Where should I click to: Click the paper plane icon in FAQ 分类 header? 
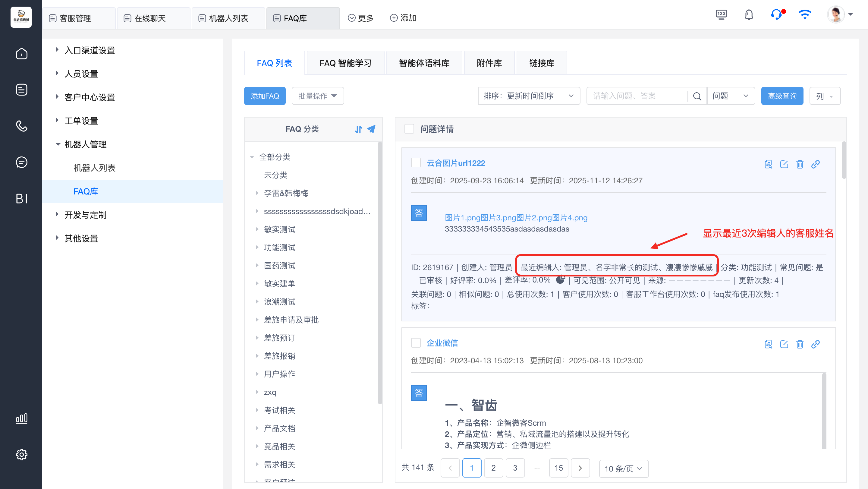pos(371,129)
